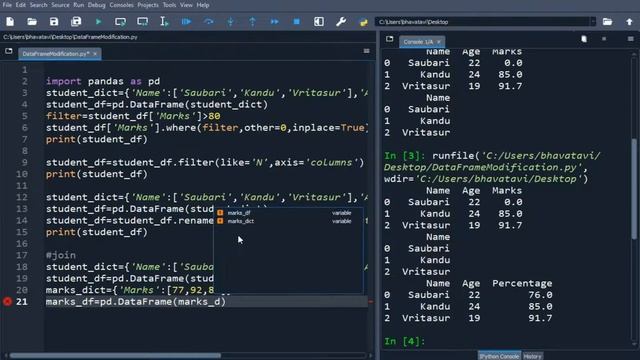Browse working directory folder icon

coord(607,22)
